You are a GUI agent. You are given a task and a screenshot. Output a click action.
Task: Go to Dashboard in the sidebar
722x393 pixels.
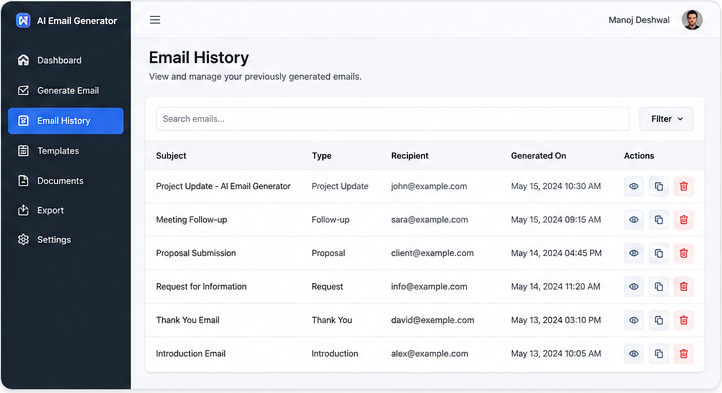point(65,60)
